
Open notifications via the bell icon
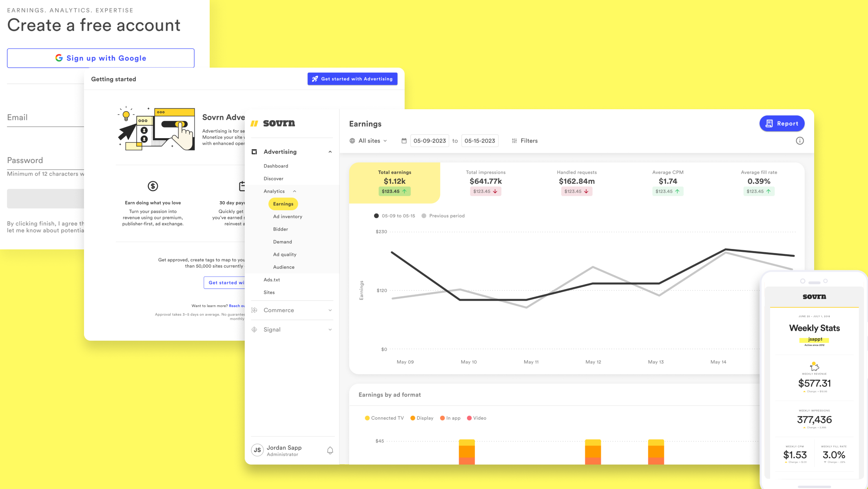pyautogui.click(x=330, y=450)
